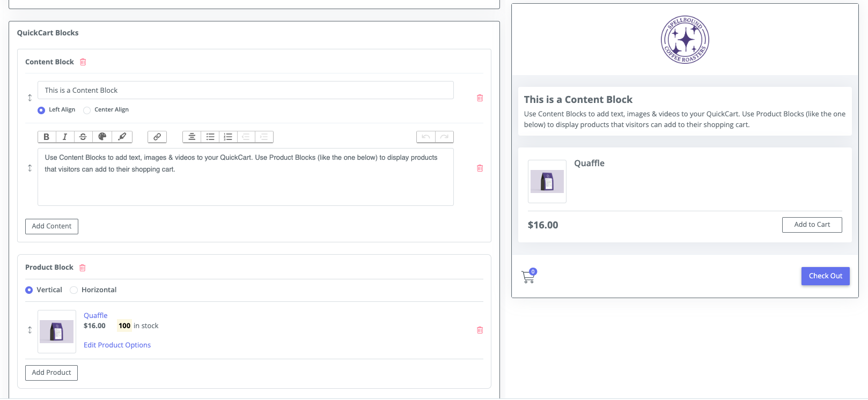Click the Add Product button

pyautogui.click(x=52, y=373)
